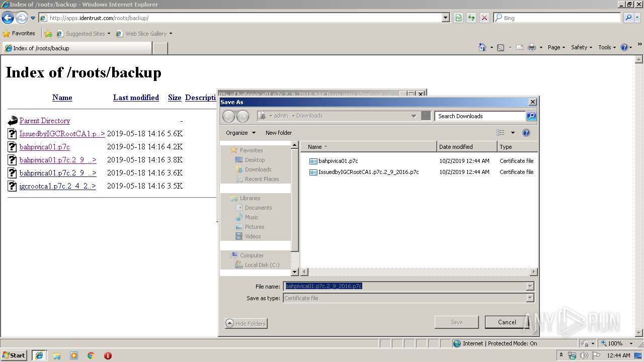Sort the index by the Name link
Viewport: 644px width, 362px height.
click(62, 98)
